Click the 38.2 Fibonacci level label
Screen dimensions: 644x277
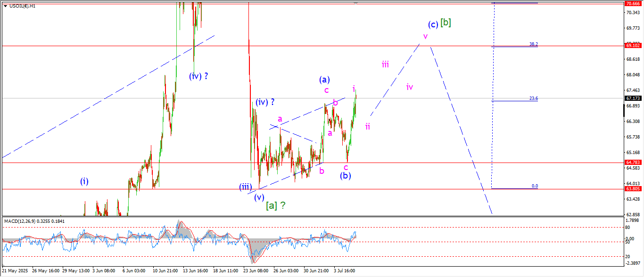tap(533, 44)
